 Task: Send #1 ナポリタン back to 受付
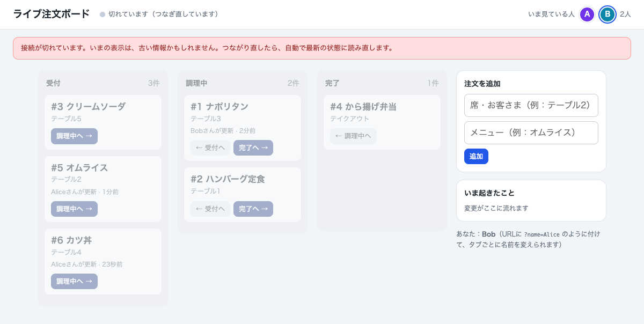210,148
